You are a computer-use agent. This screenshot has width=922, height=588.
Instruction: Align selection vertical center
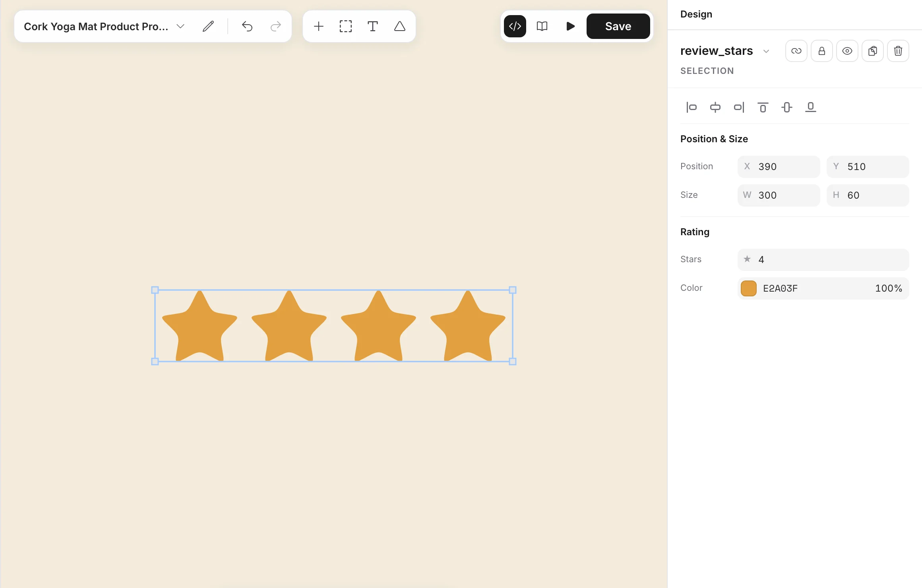(x=787, y=107)
